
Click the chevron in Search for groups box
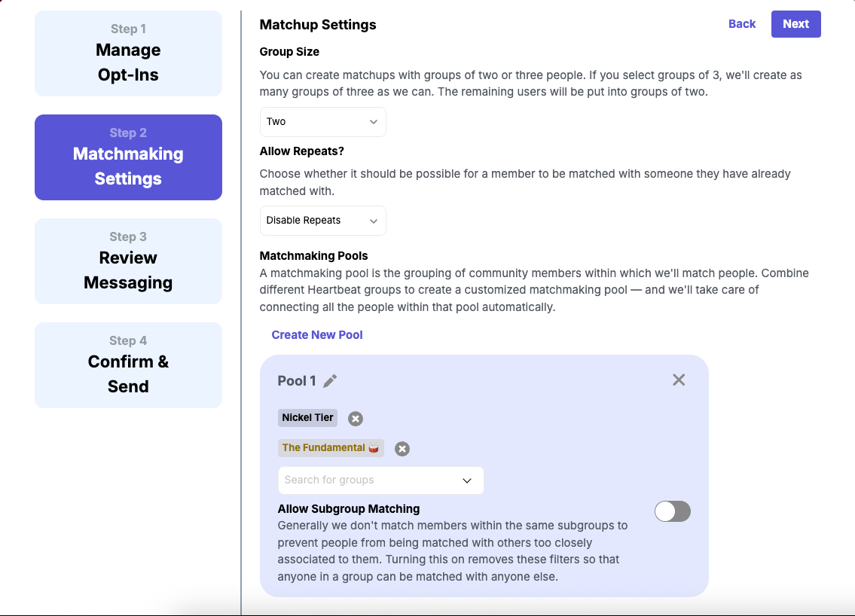point(467,480)
